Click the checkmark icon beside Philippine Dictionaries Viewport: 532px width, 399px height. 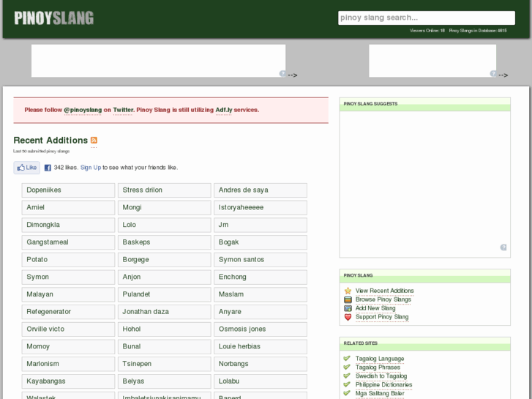(347, 384)
